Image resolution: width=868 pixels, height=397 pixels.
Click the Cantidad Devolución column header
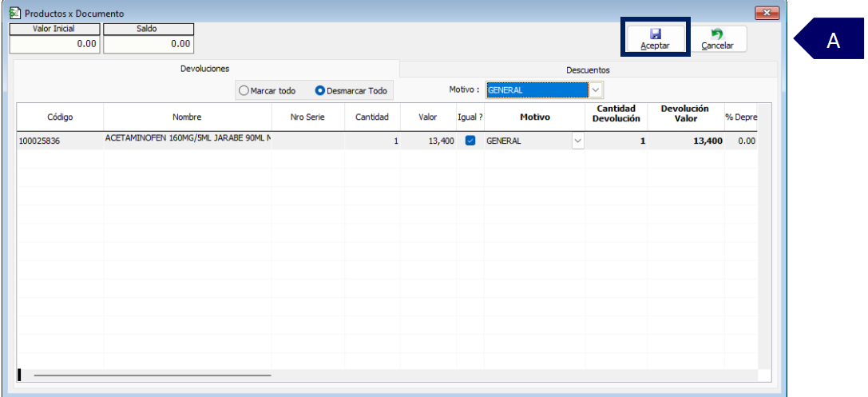[x=616, y=113]
